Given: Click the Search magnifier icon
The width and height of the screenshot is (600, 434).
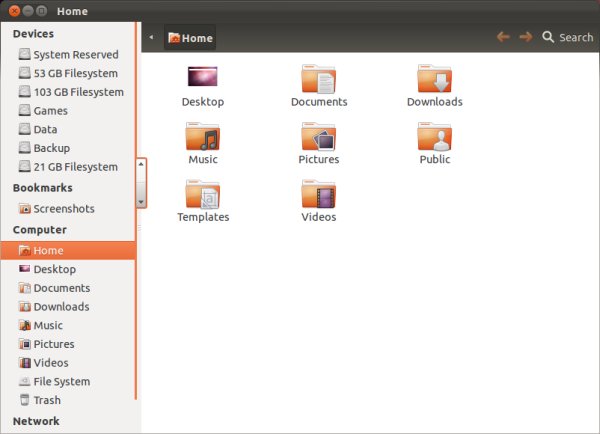Looking at the screenshot, I should coord(548,37).
